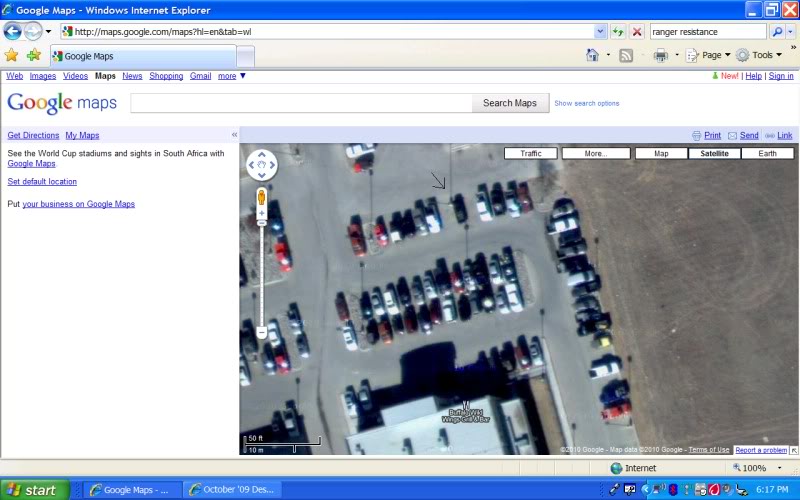The image size is (800, 500).
Task: Click 'your business on Google Maps' link
Action: tap(79, 204)
